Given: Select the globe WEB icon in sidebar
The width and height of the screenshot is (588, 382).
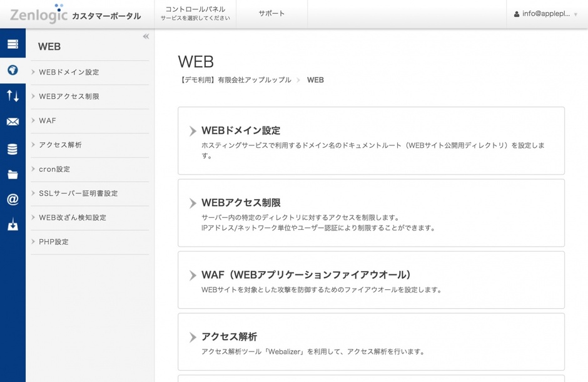Looking at the screenshot, I should click(13, 70).
